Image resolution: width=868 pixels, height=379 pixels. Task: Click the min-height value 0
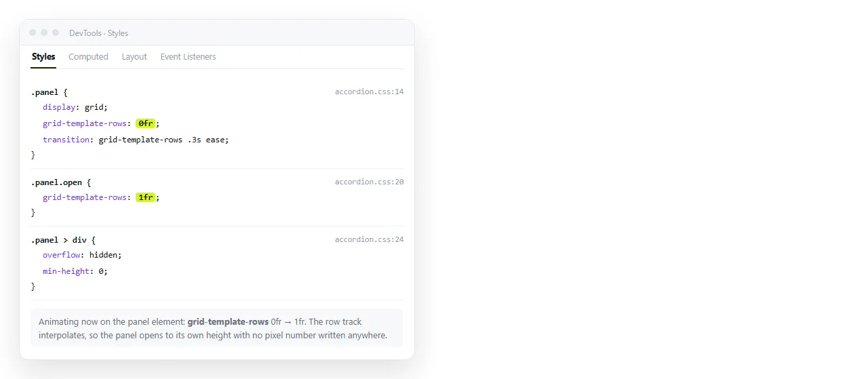click(x=101, y=271)
